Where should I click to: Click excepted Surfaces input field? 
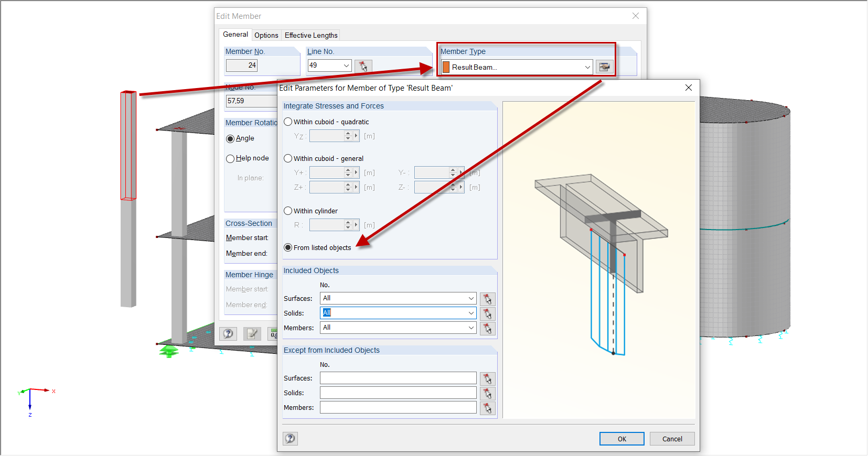click(x=398, y=378)
